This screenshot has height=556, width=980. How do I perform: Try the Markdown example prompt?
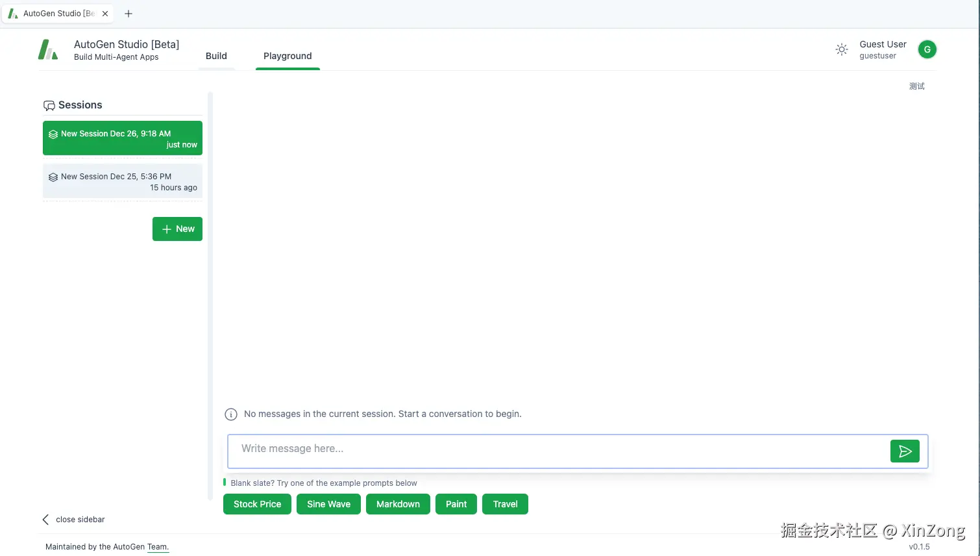pyautogui.click(x=398, y=504)
